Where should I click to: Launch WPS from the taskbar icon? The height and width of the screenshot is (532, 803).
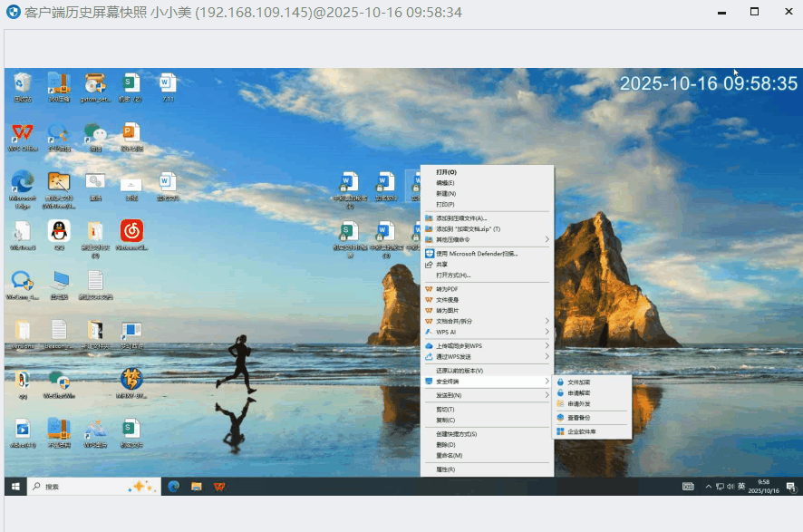[219, 487]
